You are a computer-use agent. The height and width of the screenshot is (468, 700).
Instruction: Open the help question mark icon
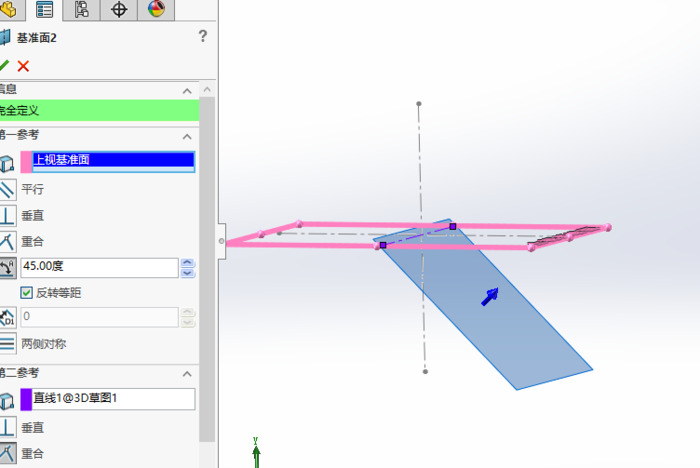point(203,37)
